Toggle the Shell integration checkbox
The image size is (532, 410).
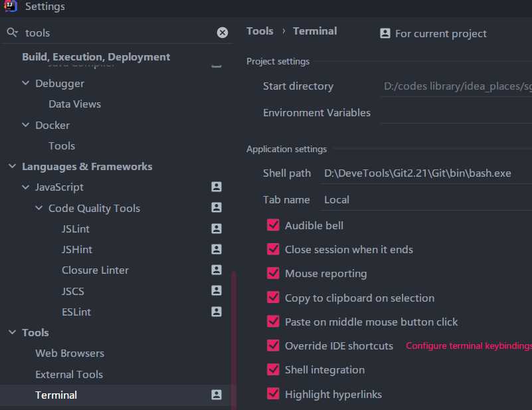tap(273, 369)
